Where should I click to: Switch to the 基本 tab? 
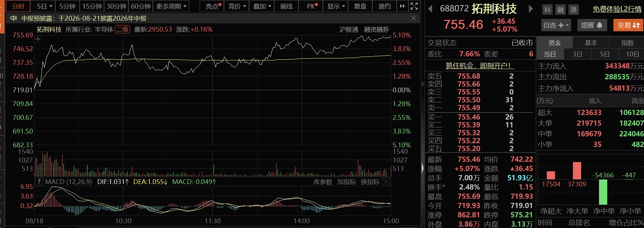[x=591, y=43]
